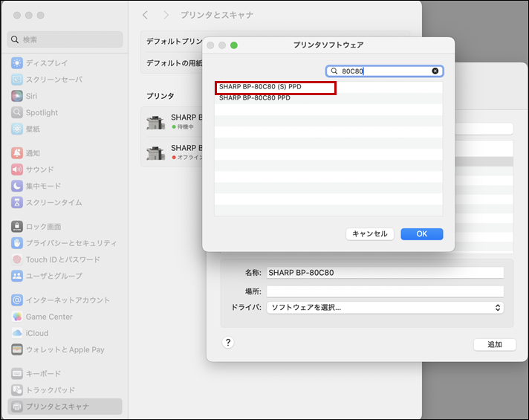The width and height of the screenshot is (529, 420).
Task: Open the Privacy & Security hand icon
Action: [x=17, y=243]
